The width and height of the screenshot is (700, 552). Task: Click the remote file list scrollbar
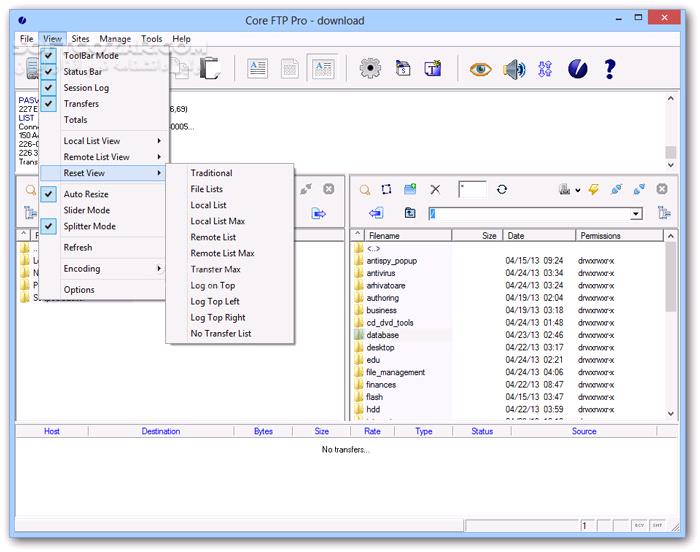click(x=671, y=324)
